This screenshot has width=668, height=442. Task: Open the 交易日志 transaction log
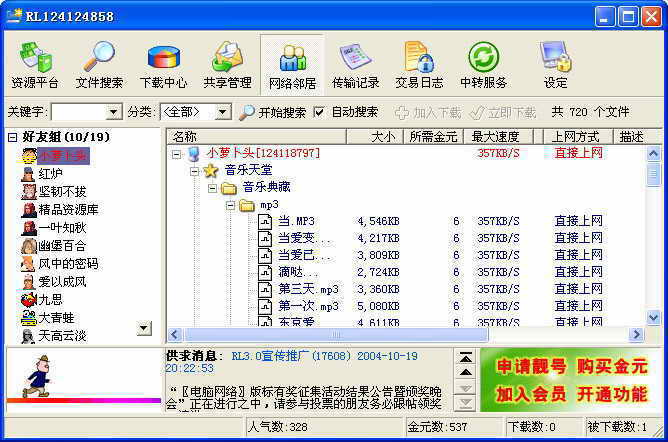419,65
